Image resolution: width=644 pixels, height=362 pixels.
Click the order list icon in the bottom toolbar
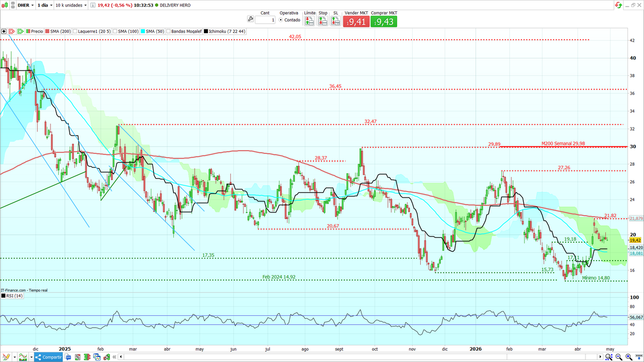[x=77, y=357]
